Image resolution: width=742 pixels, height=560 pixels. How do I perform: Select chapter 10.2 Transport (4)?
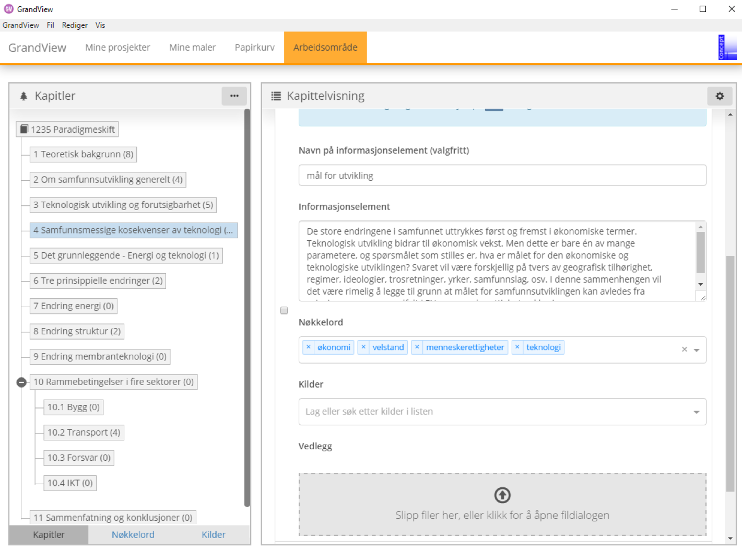(84, 433)
